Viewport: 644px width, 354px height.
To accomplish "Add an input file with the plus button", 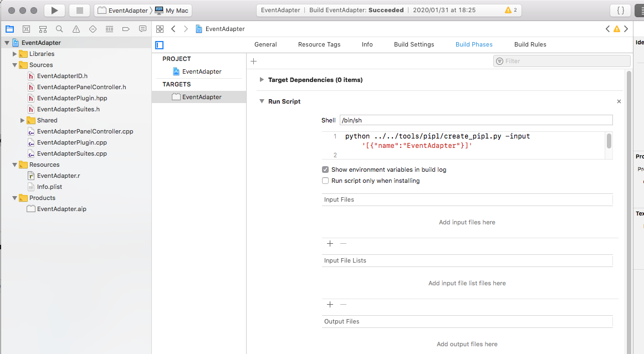I will (x=330, y=243).
